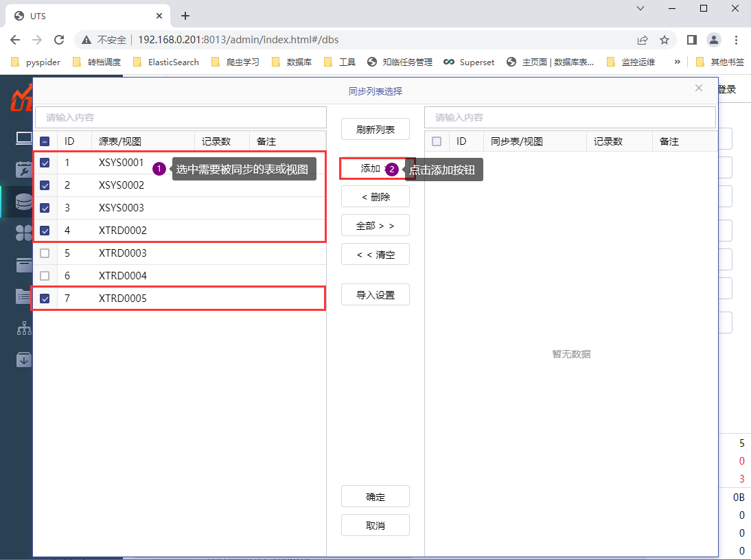Viewport: 751px width, 560px height.
Task: Focus the sync table search input
Action: [x=570, y=117]
